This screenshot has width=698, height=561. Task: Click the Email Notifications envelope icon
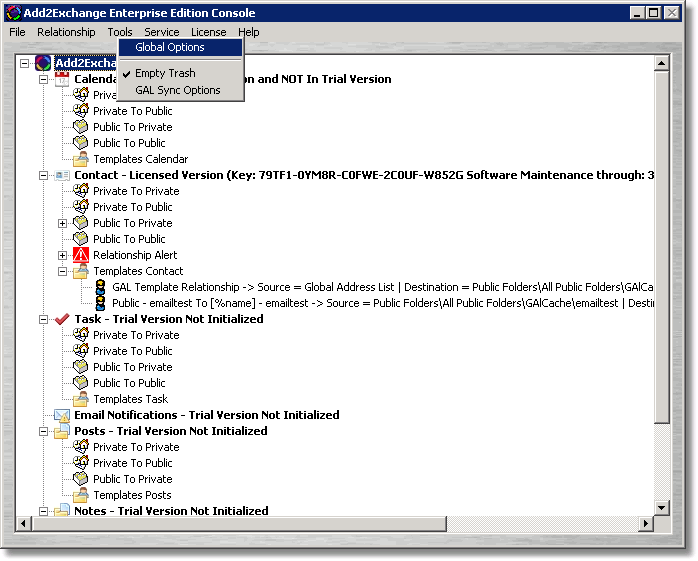62,415
